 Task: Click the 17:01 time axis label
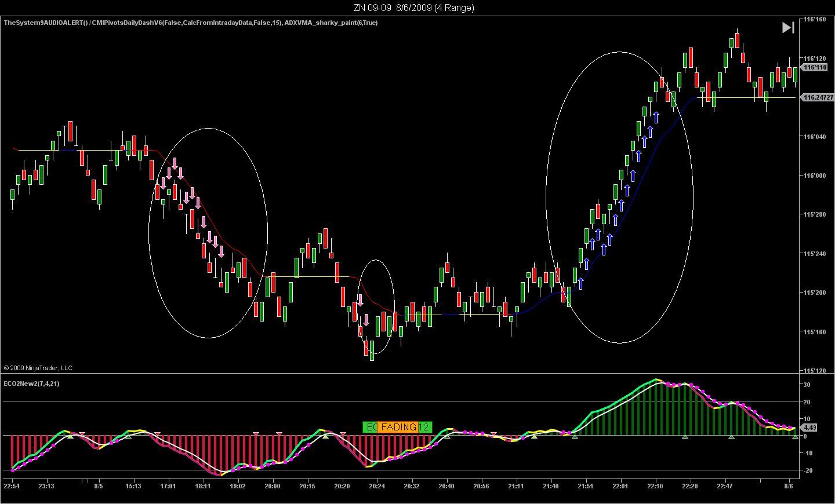168,486
